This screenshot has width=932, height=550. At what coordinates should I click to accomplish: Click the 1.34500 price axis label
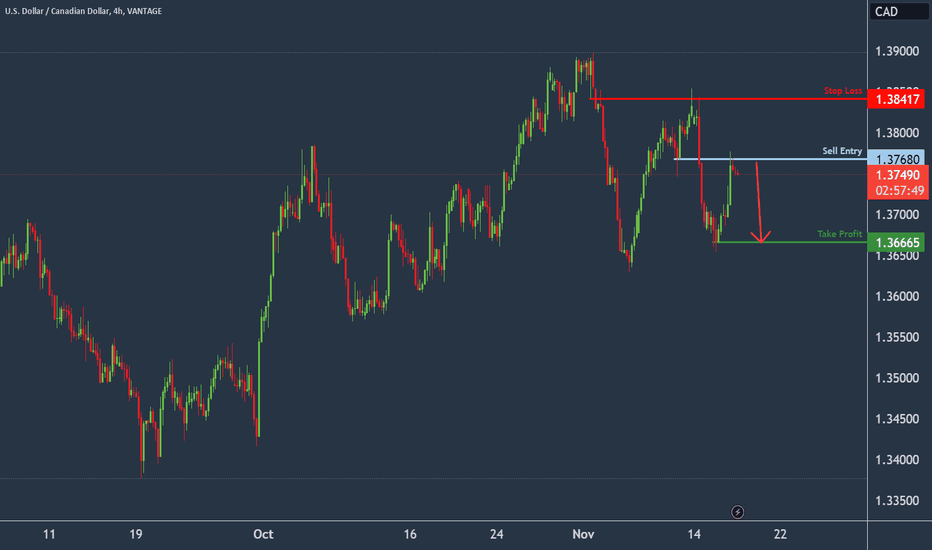coord(897,419)
